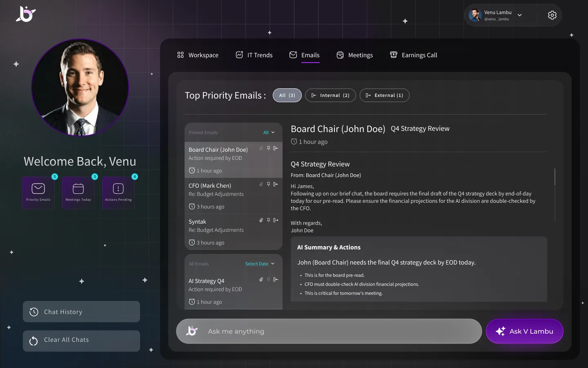Click the Meetings Today badge showing 3
The image size is (588, 368).
(95, 177)
